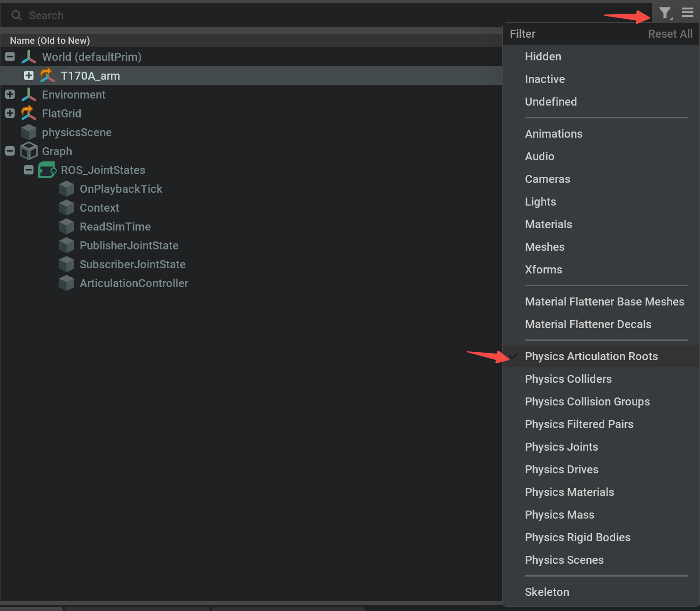Enable the Inactive filter option

[600, 79]
